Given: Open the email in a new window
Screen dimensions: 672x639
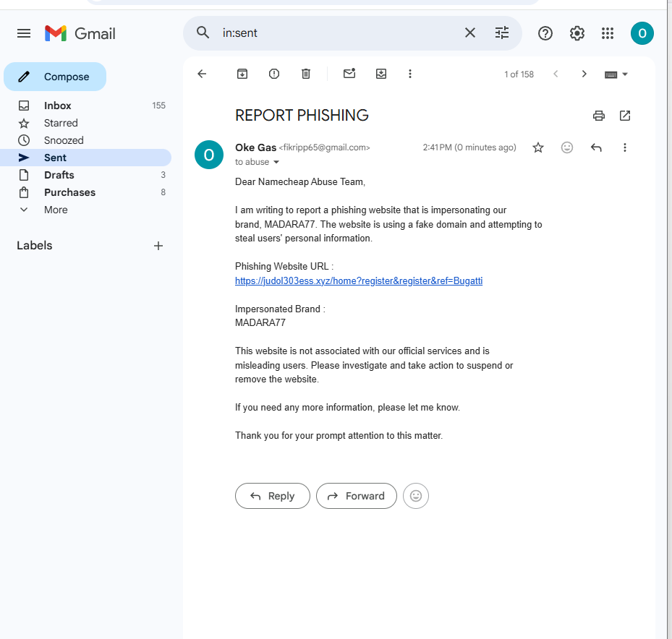Looking at the screenshot, I should tap(625, 116).
